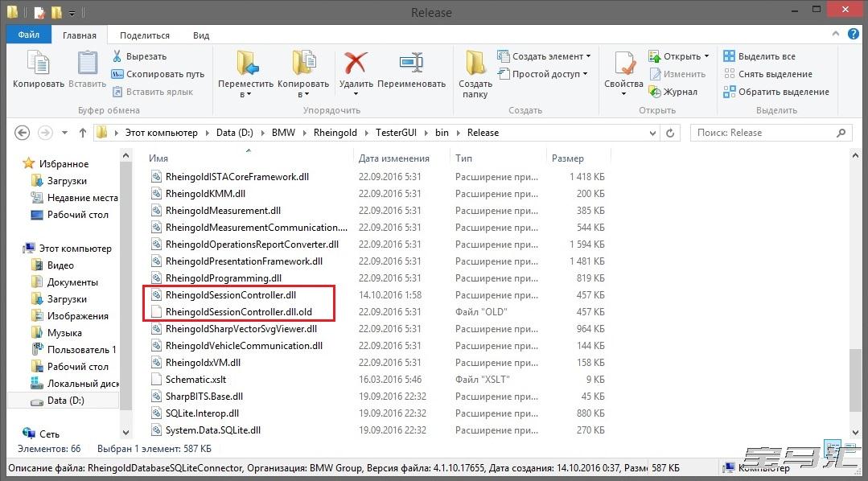
Task: Click Обратить выделение (Invert selection)
Action: pyautogui.click(x=776, y=92)
